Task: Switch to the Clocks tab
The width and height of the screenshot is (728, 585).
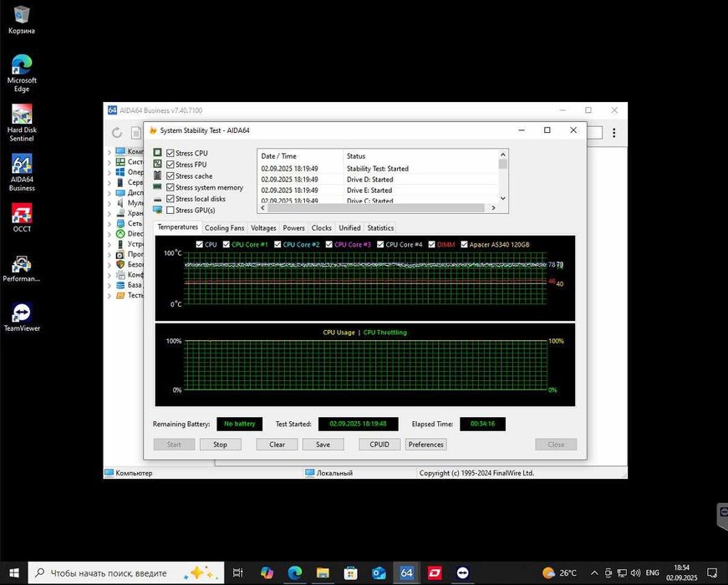Action: coord(321,228)
